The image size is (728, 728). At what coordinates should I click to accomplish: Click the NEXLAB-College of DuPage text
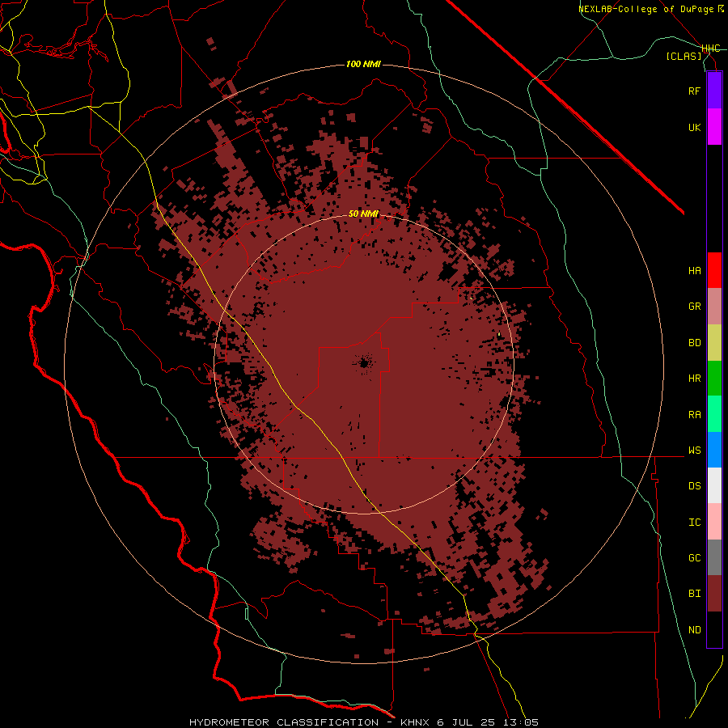click(x=647, y=9)
